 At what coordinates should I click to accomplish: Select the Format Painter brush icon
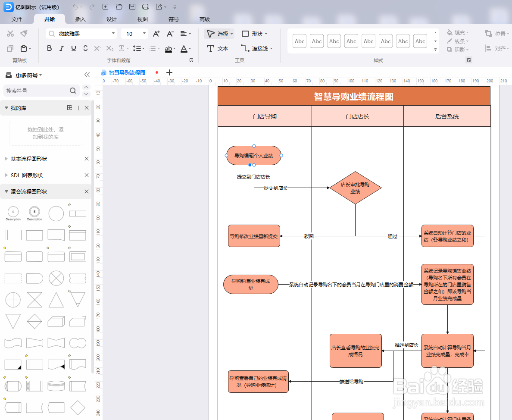[x=24, y=34]
